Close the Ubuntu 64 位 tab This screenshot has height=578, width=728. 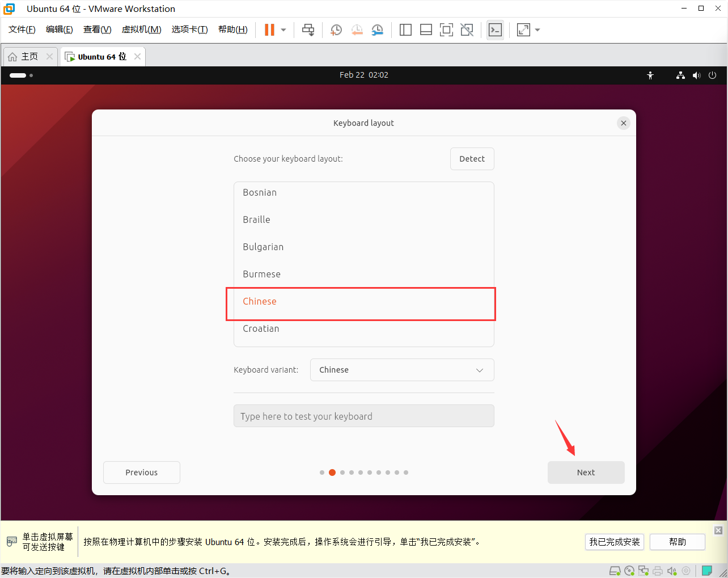(x=137, y=57)
